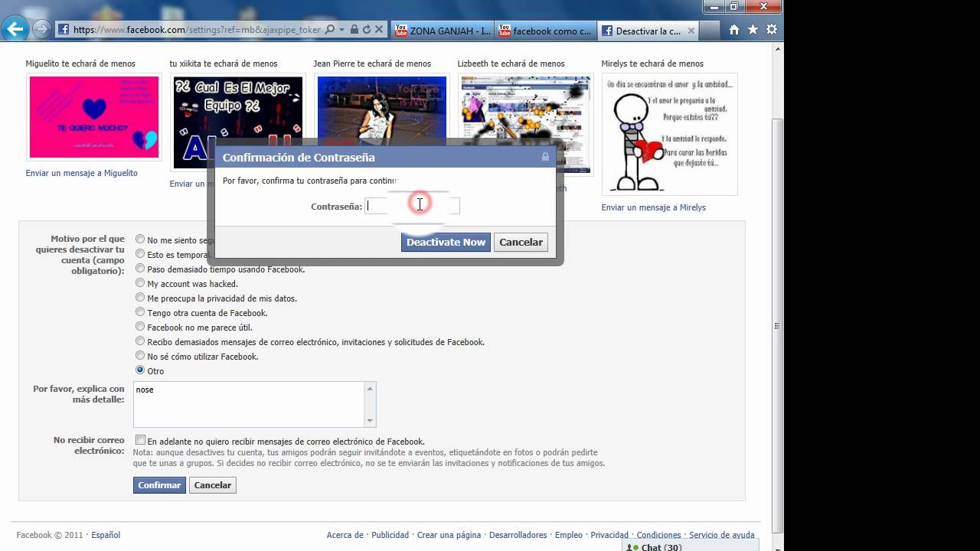Open the browser Home icon

point(734,30)
